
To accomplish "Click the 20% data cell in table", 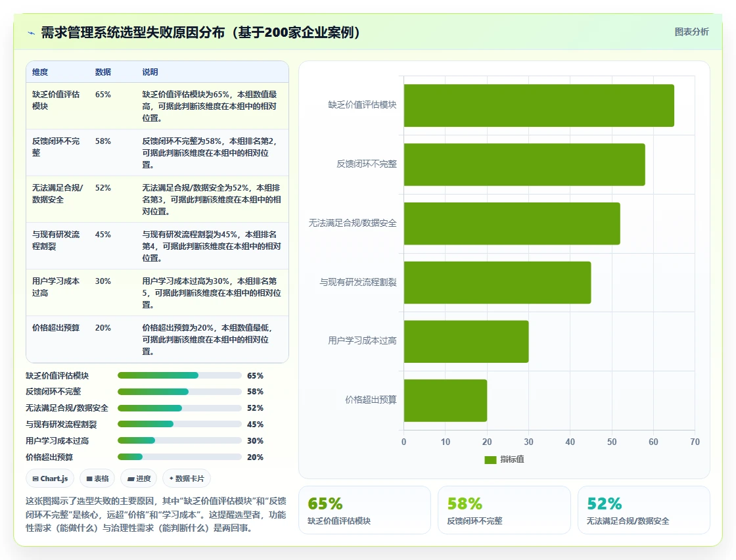I will point(103,327).
